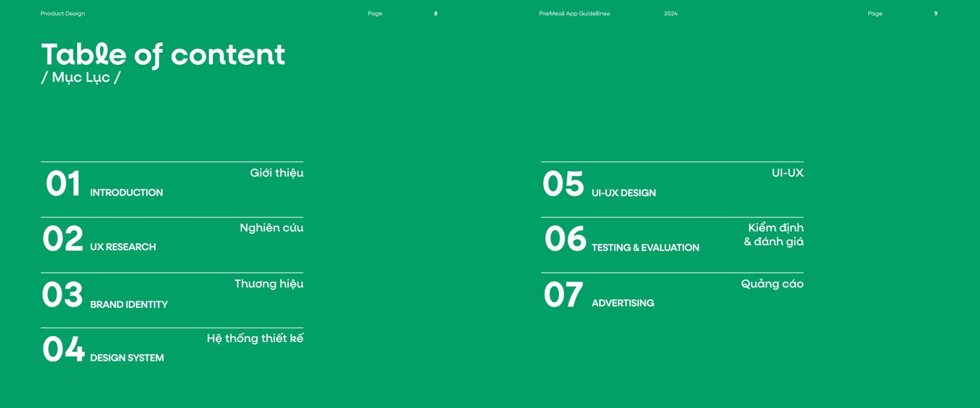Click the large '06' section number
Viewport: 980px width, 408px height.
click(566, 238)
